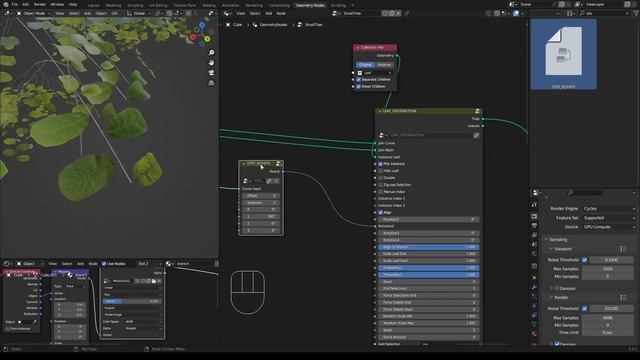The image size is (640, 360).
Task: Toggle Reset Children checkbox in Collection Info
Action: pos(358,87)
